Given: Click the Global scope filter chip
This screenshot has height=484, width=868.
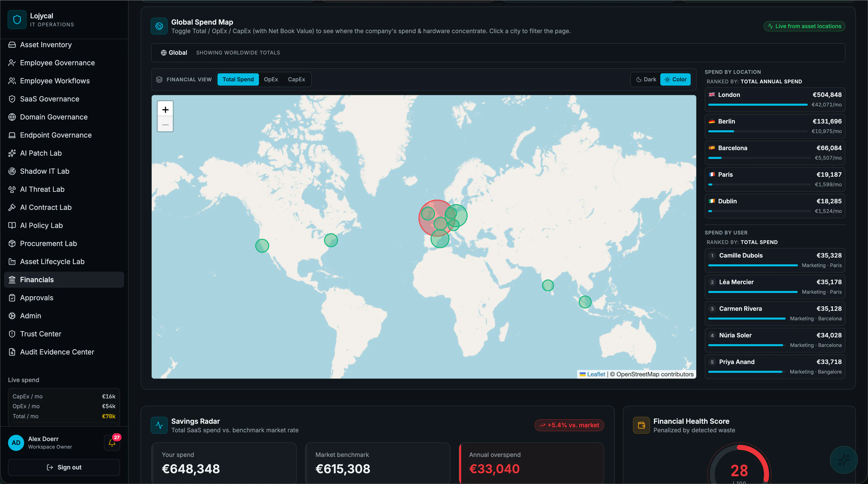Looking at the screenshot, I should click(174, 52).
